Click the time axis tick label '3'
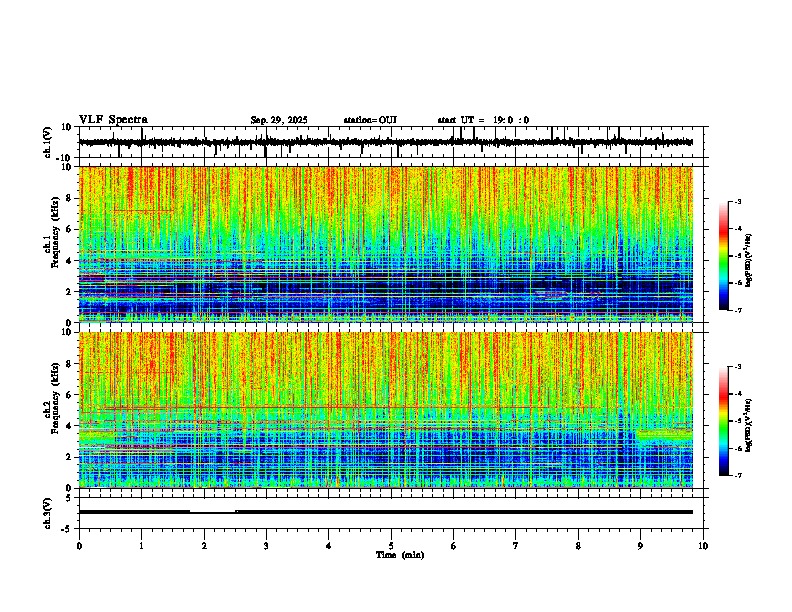This screenshot has width=792, height=612. (x=266, y=546)
